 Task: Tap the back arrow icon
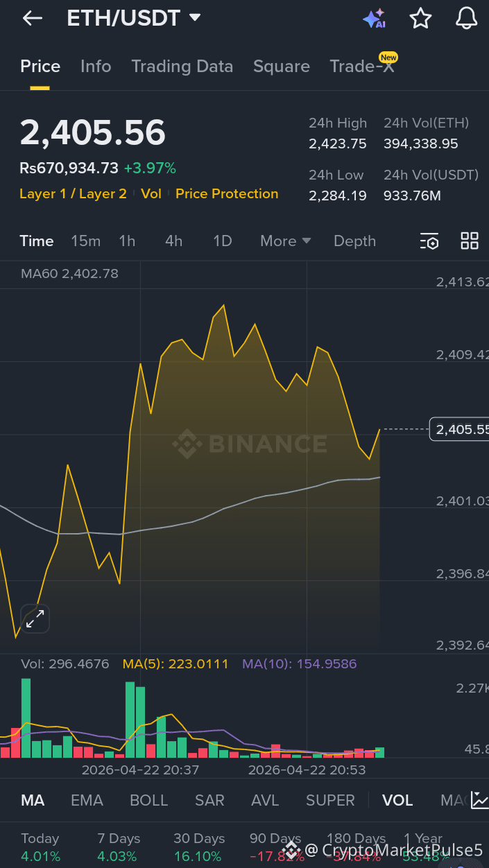point(33,19)
